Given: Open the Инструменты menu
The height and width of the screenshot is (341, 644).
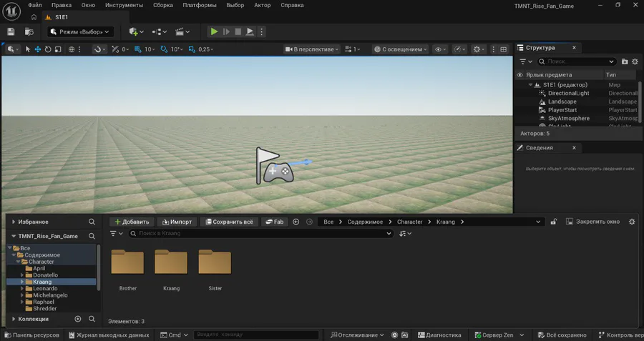Looking at the screenshot, I should (124, 5).
